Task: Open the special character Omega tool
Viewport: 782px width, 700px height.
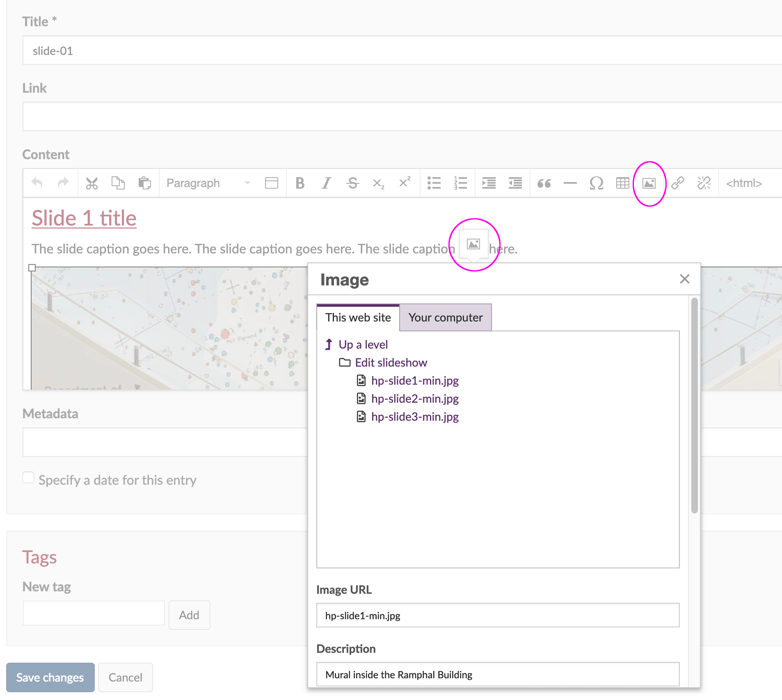Action: point(596,183)
